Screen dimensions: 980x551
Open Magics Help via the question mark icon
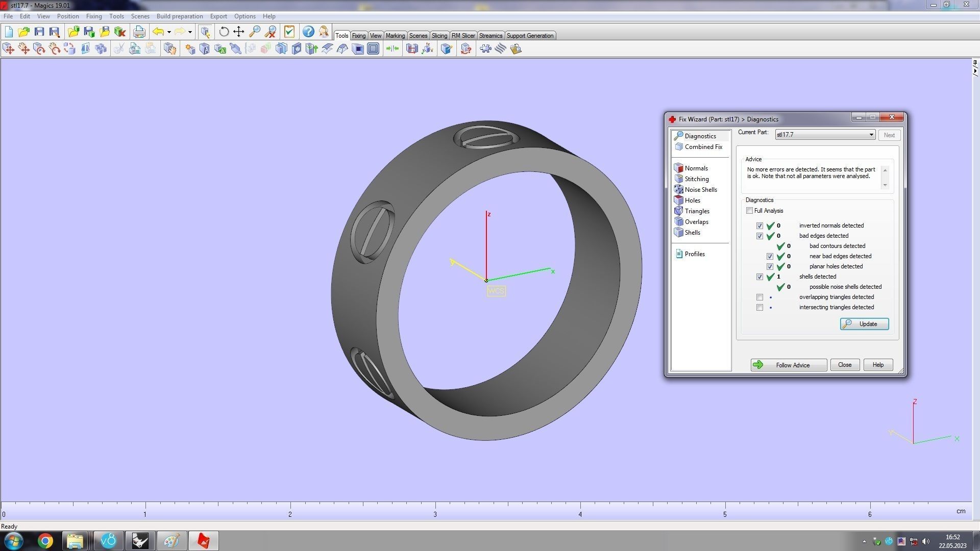[x=308, y=32]
